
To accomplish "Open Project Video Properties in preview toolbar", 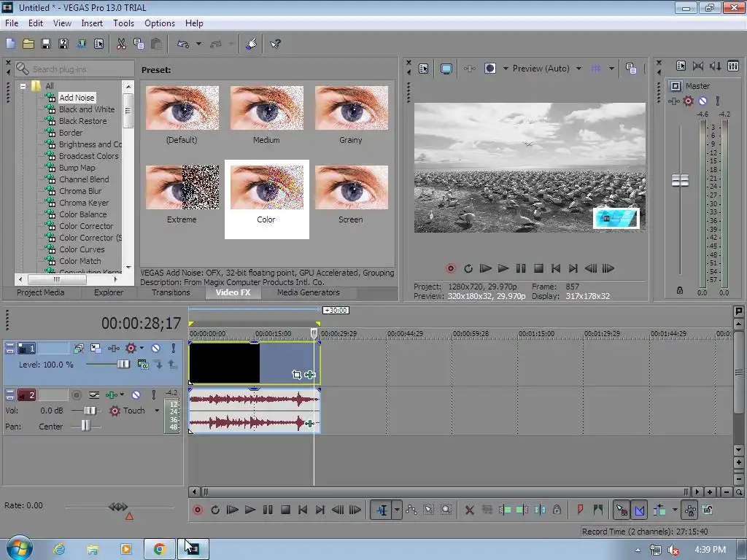I will click(x=424, y=69).
